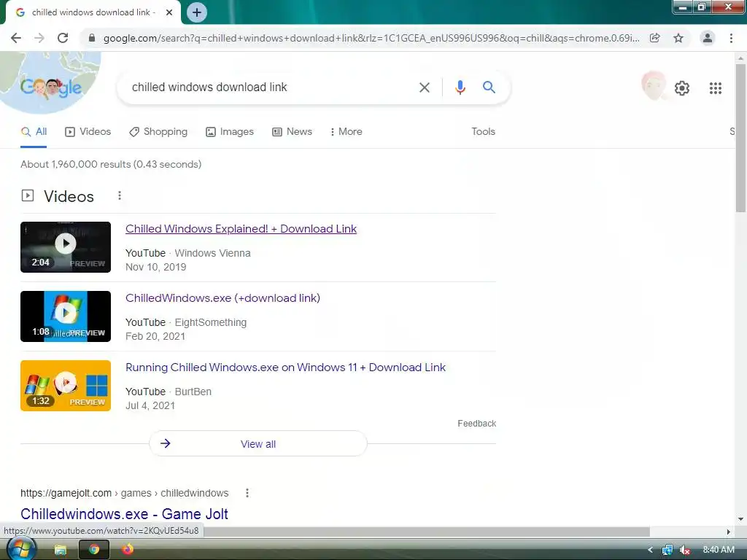The width and height of the screenshot is (747, 560).
Task: Open the Tools search options
Action: 483,132
